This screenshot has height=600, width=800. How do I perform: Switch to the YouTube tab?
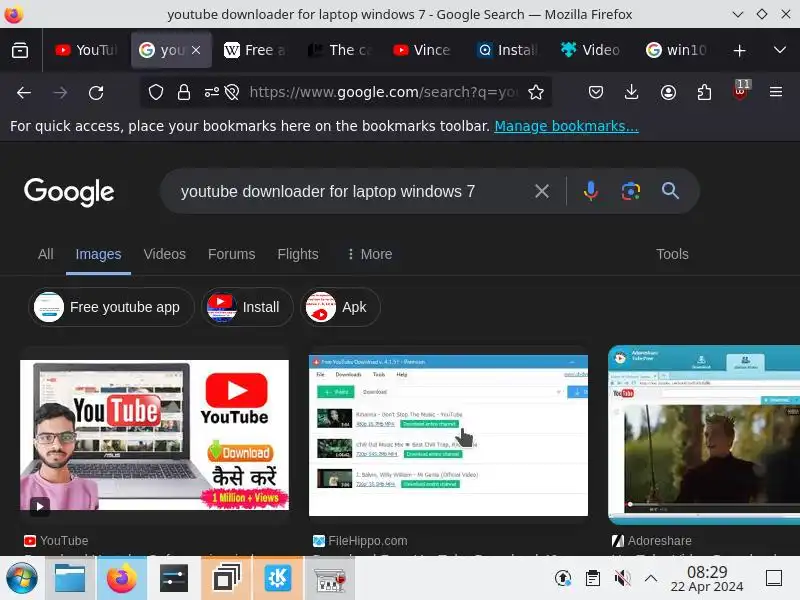[87, 50]
